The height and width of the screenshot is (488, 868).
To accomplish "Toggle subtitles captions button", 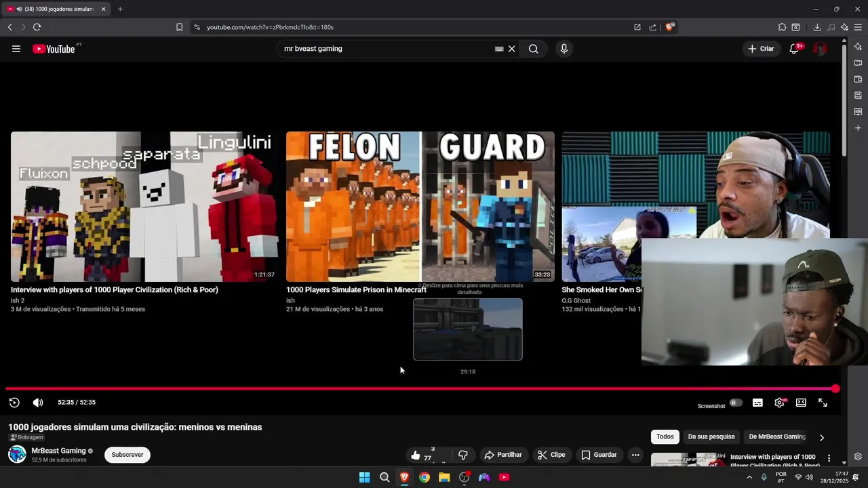I will tap(757, 403).
